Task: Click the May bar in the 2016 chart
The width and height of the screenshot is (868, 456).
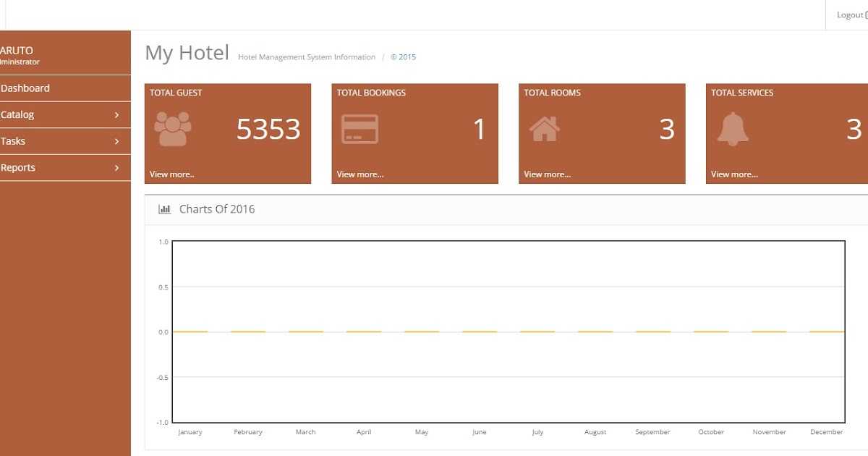Action: [x=421, y=332]
